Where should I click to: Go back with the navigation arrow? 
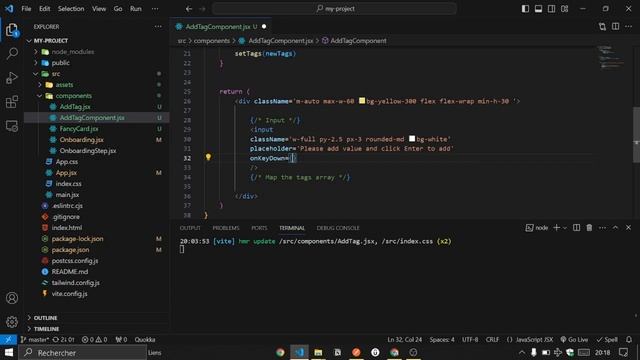pyautogui.click(x=189, y=9)
